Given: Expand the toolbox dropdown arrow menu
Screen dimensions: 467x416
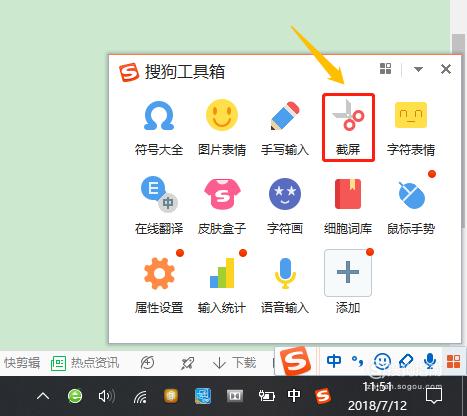Looking at the screenshot, I should click(x=418, y=69).
